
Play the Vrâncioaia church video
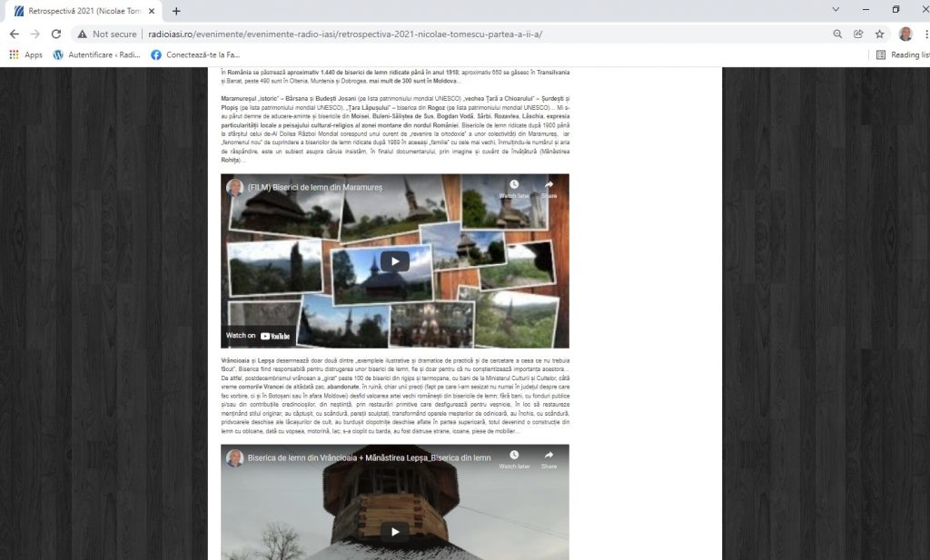(x=394, y=531)
